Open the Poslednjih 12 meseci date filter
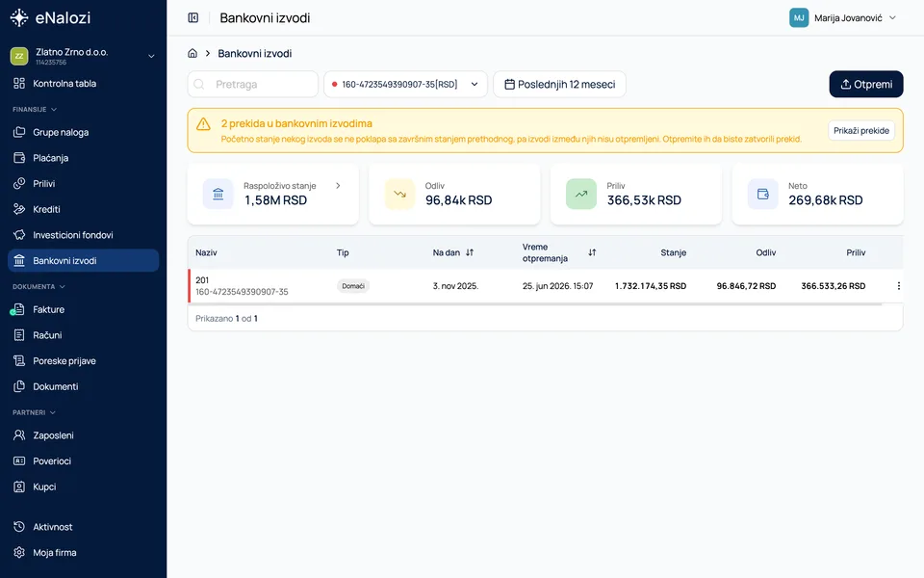 559,85
